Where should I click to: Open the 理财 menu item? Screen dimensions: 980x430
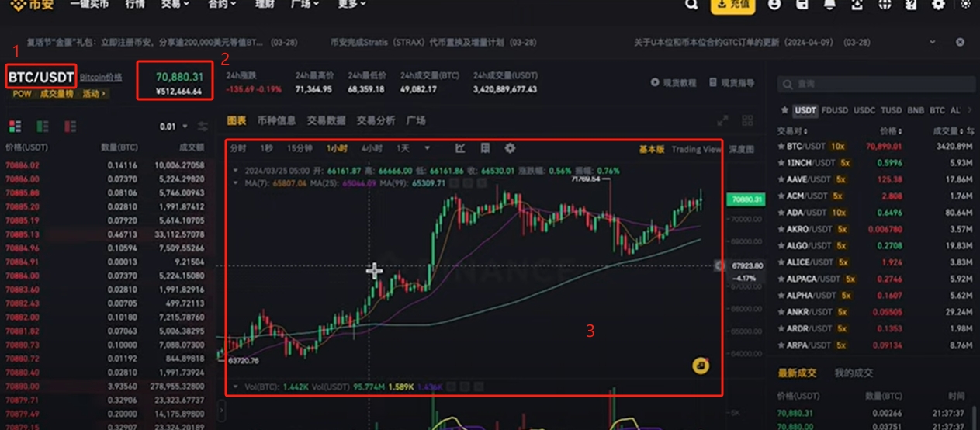265,4
